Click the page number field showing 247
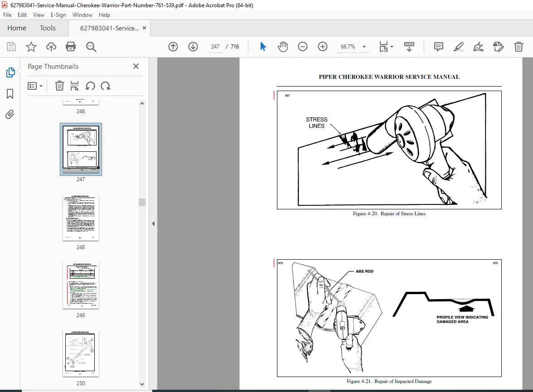This screenshot has width=533, height=392. point(215,47)
